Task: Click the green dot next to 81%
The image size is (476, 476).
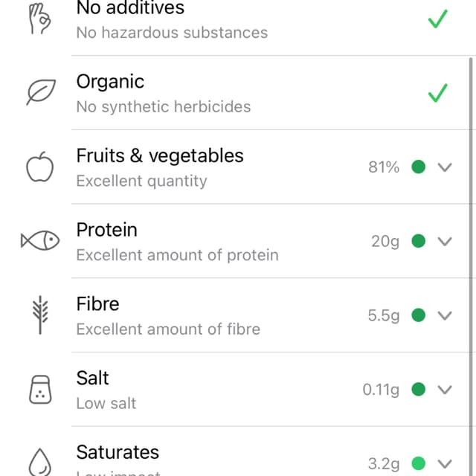Action: tap(418, 167)
